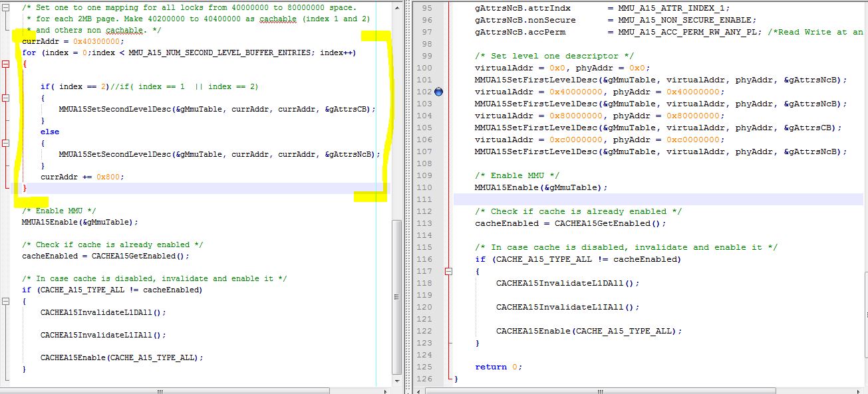Click the SetSecondLevelDesc call using gAttrsCB
The height and width of the screenshot is (394, 868).
click(x=217, y=109)
